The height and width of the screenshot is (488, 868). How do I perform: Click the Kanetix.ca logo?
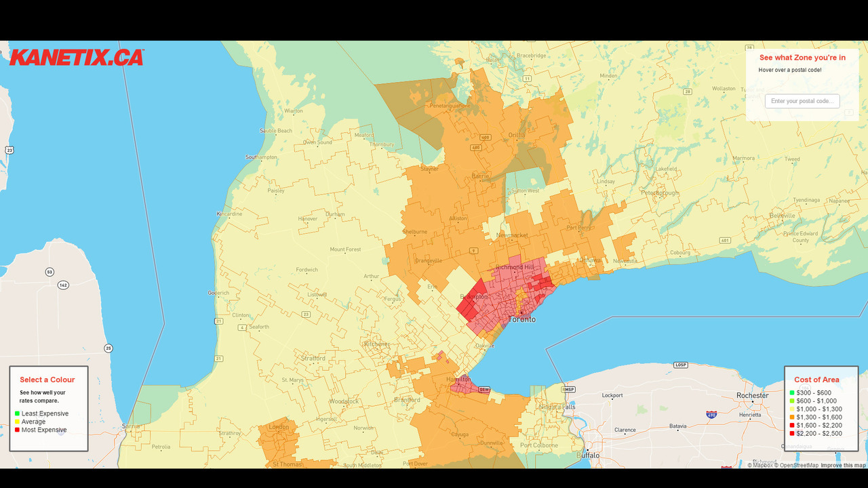(77, 57)
